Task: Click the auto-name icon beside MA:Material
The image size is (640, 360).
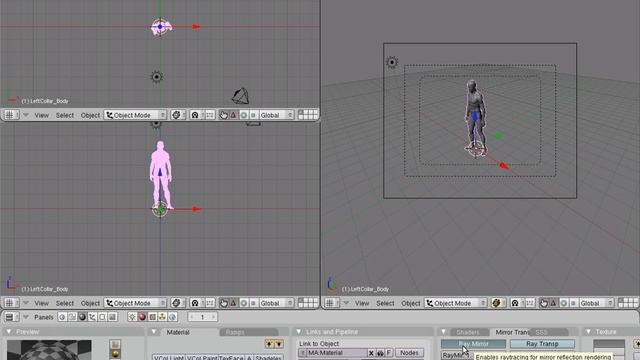Action: pyautogui.click(x=380, y=353)
